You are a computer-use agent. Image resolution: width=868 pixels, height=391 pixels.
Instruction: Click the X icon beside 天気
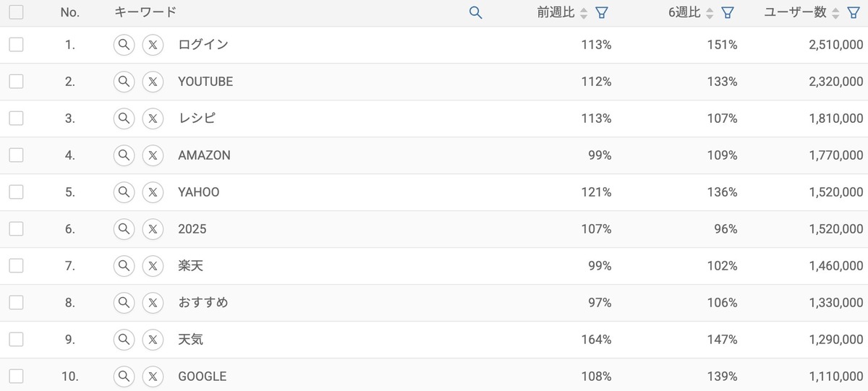(x=153, y=340)
